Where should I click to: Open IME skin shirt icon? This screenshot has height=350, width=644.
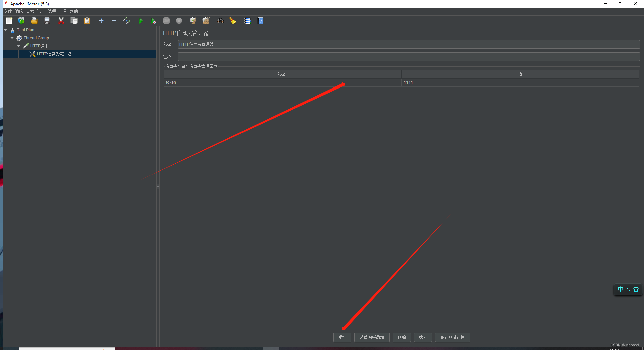pos(636,289)
